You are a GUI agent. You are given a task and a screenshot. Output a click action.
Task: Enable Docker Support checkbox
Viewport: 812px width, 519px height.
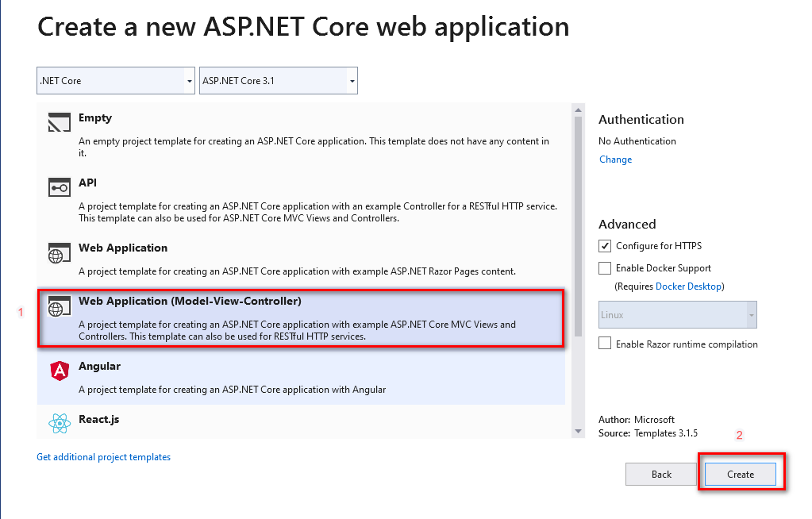click(605, 268)
